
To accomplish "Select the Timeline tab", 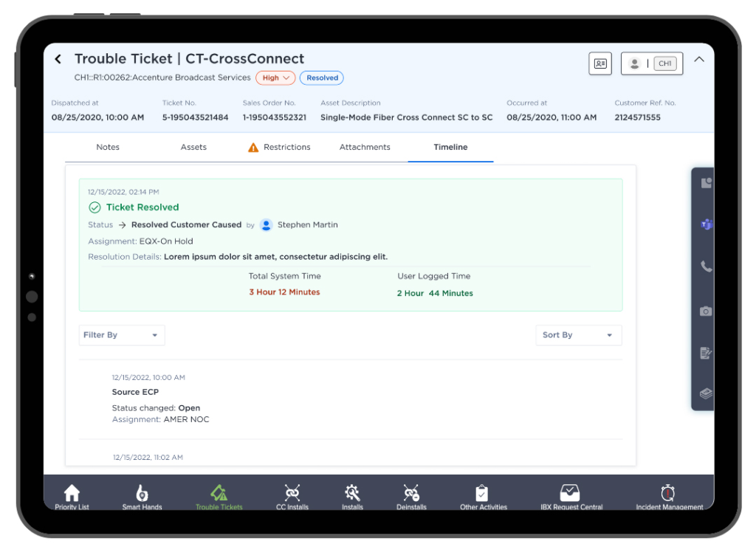I will coord(450,147).
